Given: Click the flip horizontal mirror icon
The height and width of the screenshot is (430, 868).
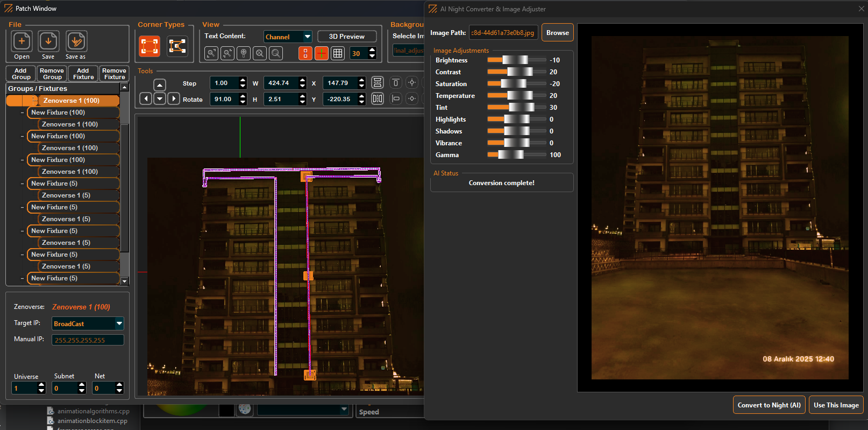Looking at the screenshot, I should click(x=378, y=98).
